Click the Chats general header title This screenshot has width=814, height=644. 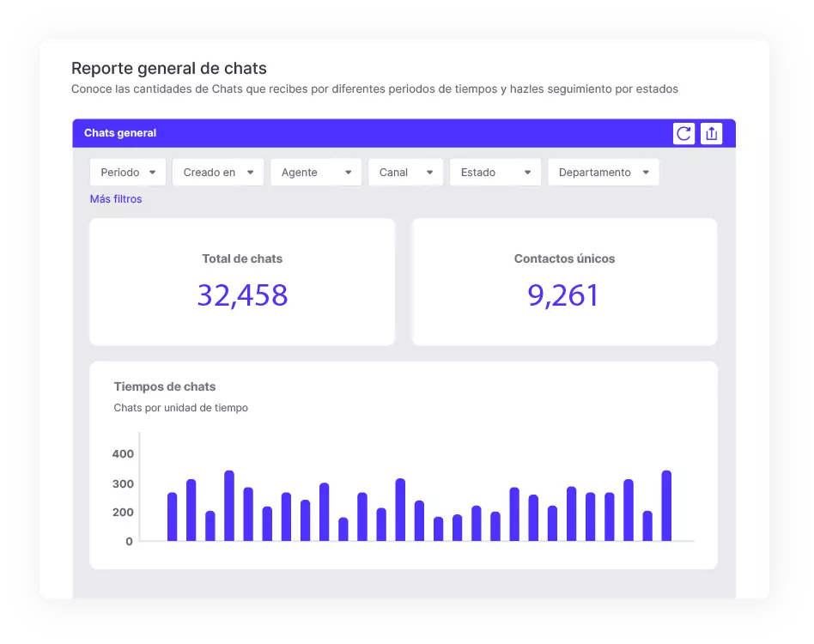click(120, 133)
